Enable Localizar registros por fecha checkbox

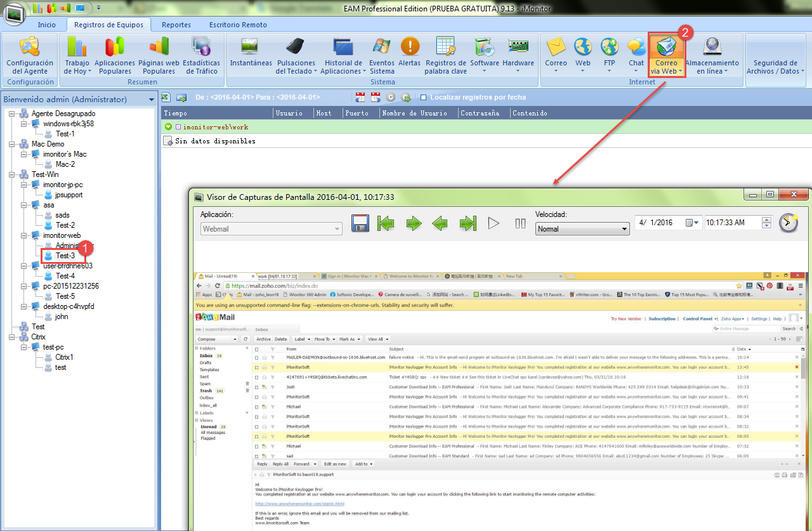pyautogui.click(x=423, y=98)
